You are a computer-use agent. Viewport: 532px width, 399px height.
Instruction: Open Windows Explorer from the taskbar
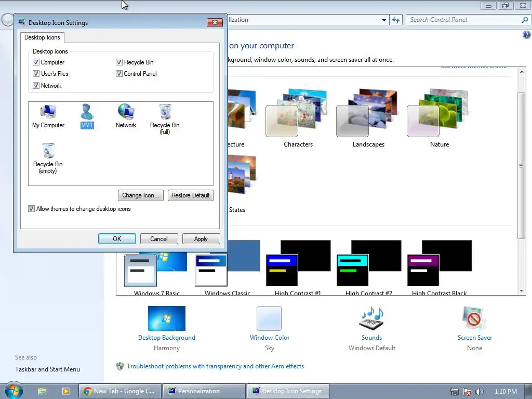[42, 391]
